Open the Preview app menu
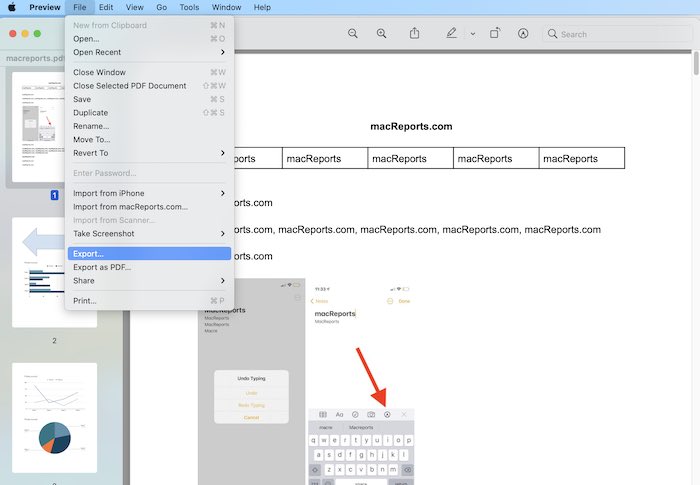700x485 pixels. click(x=45, y=7)
